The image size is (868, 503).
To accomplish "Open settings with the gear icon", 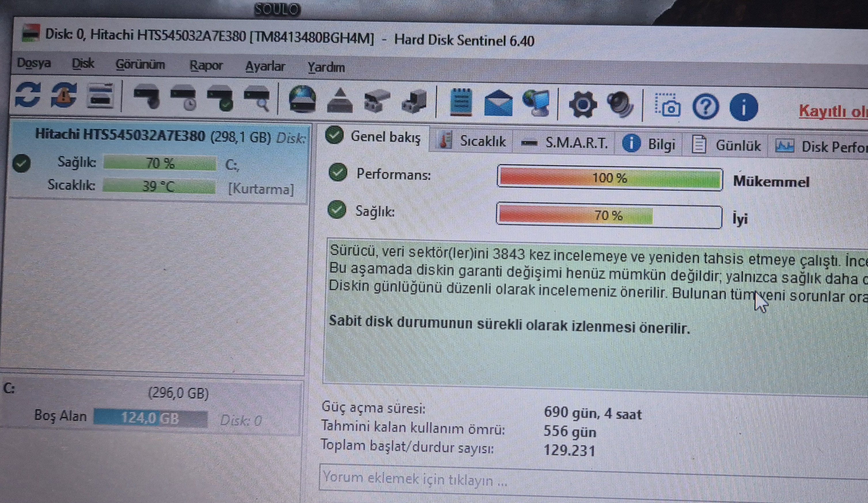I will (583, 105).
